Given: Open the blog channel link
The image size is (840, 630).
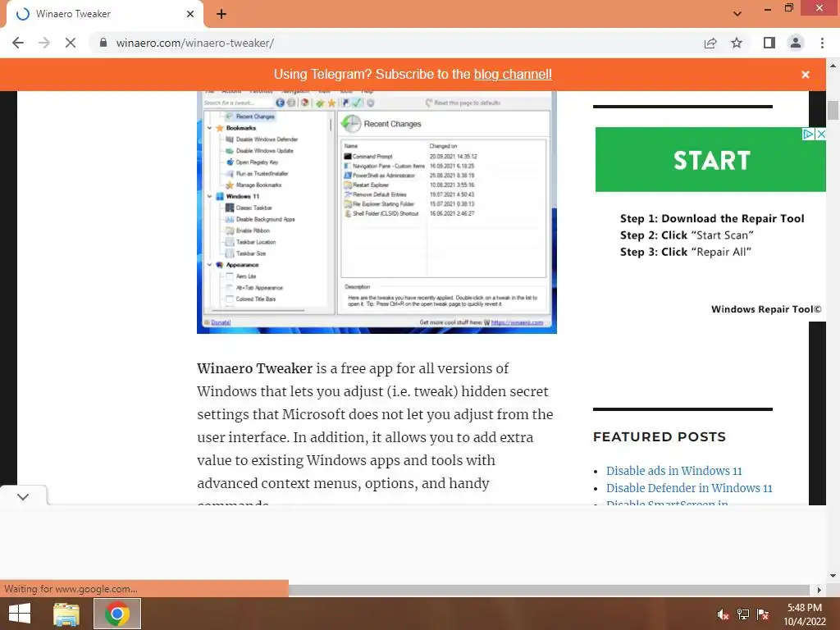Looking at the screenshot, I should [513, 74].
